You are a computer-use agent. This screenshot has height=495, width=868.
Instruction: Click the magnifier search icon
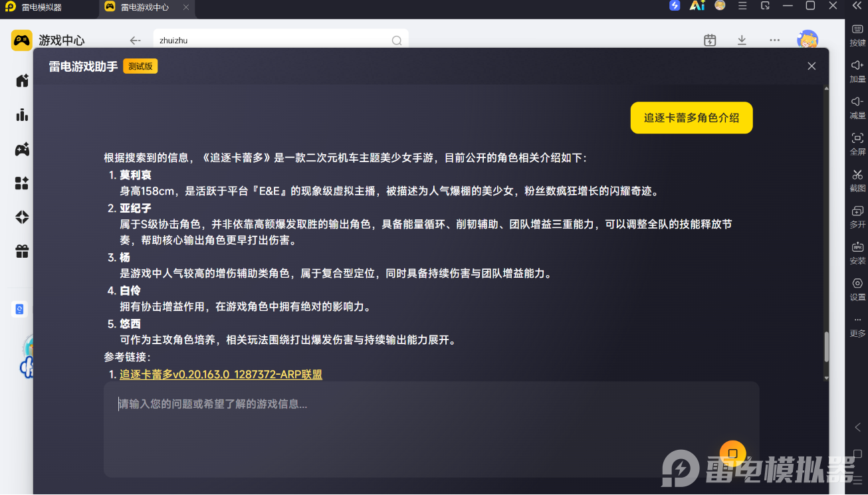(x=397, y=41)
